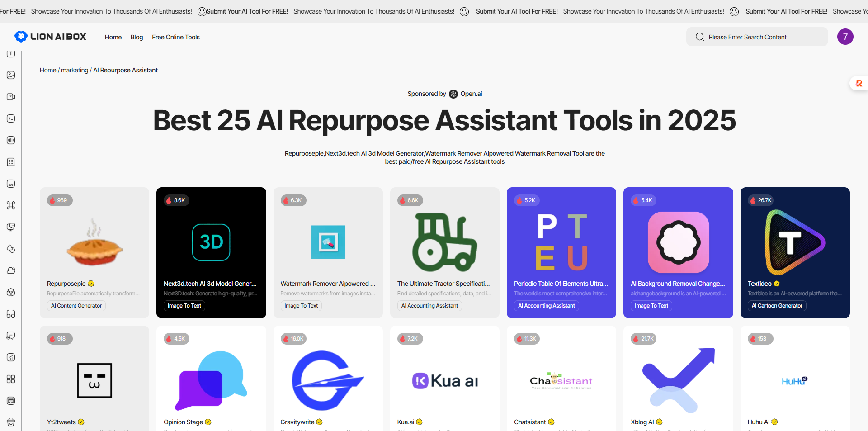This screenshot has width=868, height=431.
Task: Click Image To Text tag on AI Background Removal
Action: [x=651, y=306]
